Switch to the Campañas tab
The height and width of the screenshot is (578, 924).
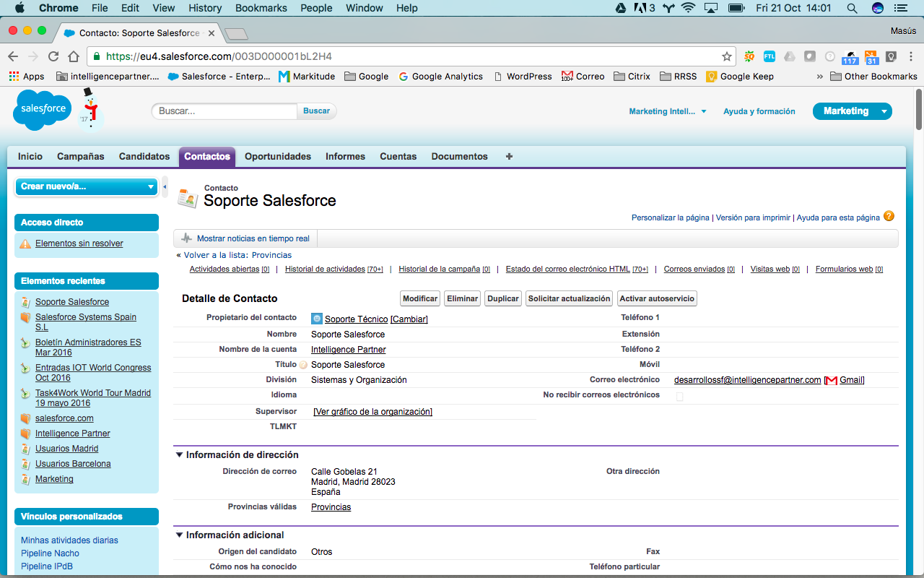[x=81, y=156]
